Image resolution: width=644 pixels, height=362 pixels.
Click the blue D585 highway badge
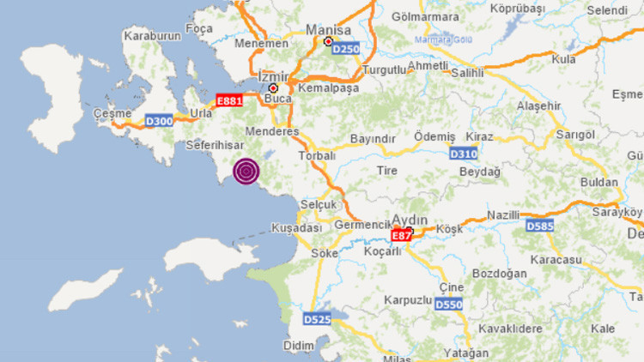[540, 226]
